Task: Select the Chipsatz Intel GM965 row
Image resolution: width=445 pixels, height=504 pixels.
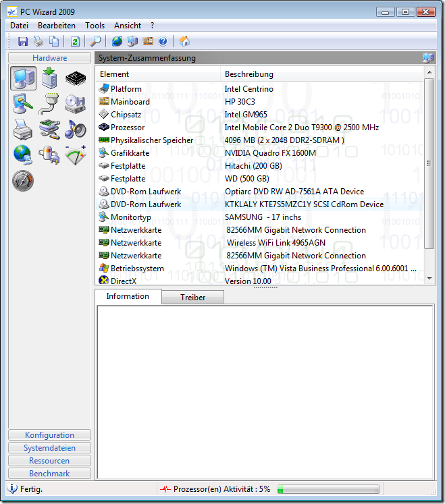Action: click(259, 115)
